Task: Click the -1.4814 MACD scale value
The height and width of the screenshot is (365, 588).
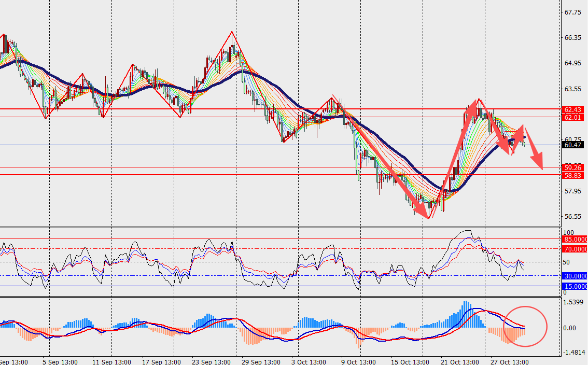Action: [574, 353]
